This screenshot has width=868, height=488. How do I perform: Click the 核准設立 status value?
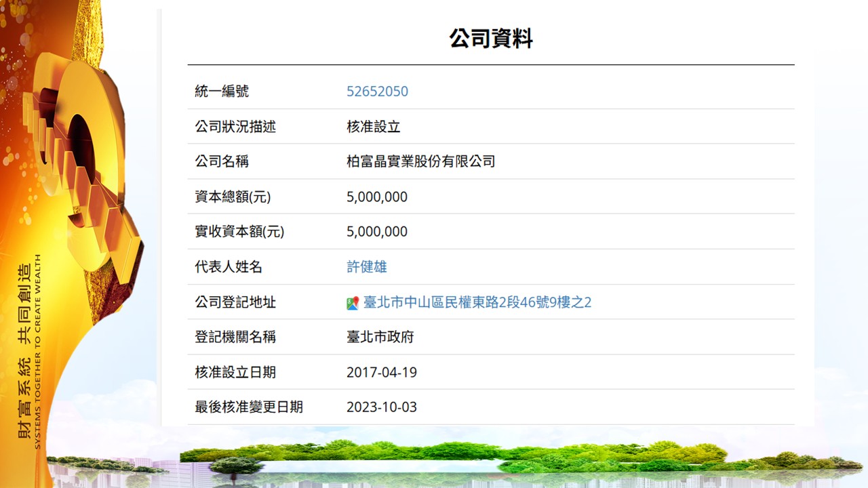click(x=373, y=127)
